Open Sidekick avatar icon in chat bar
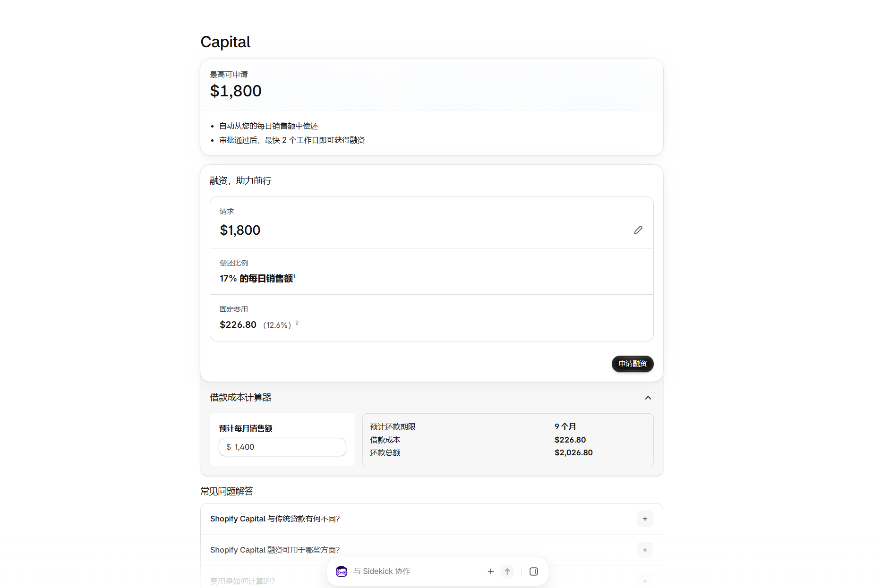The height and width of the screenshot is (588, 881). [342, 571]
